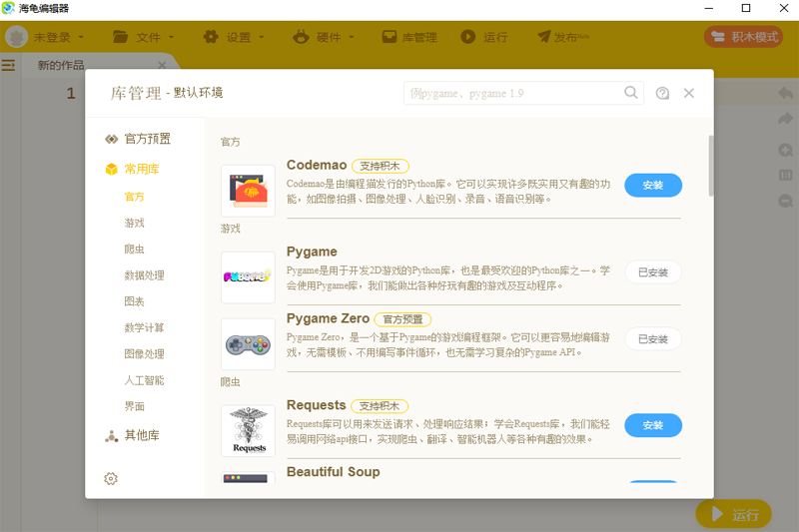Click the library search input field

pos(513,93)
